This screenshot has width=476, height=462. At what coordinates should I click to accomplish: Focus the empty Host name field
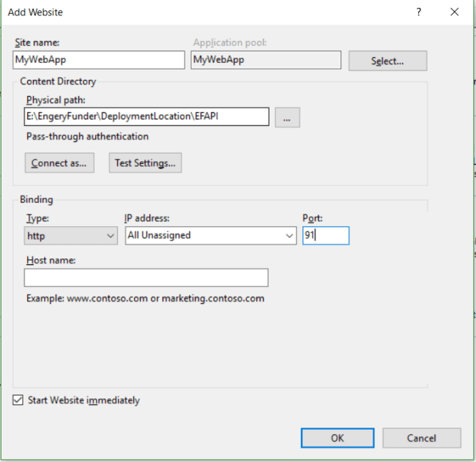(x=146, y=278)
